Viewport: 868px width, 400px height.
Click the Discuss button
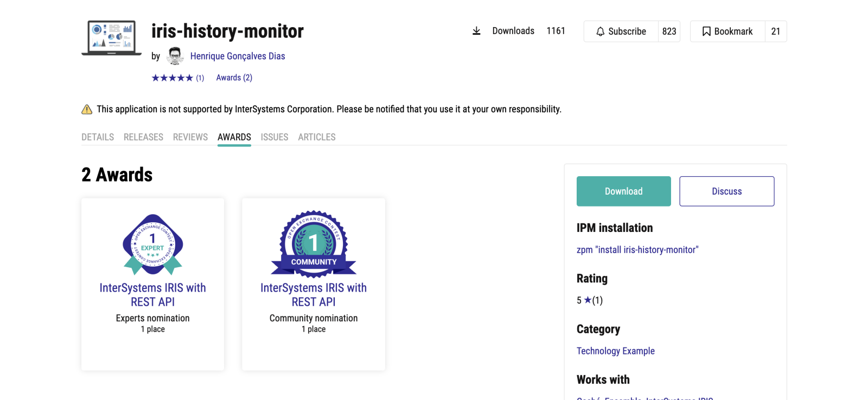click(x=726, y=191)
